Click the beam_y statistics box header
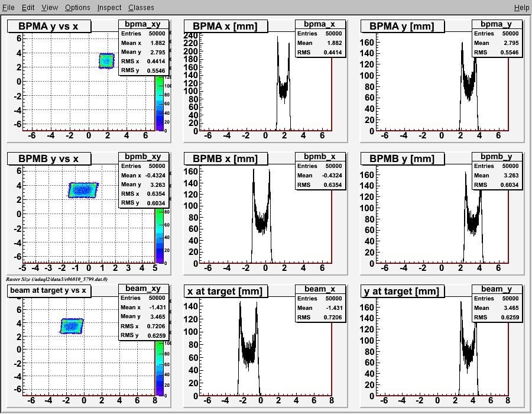 point(497,289)
